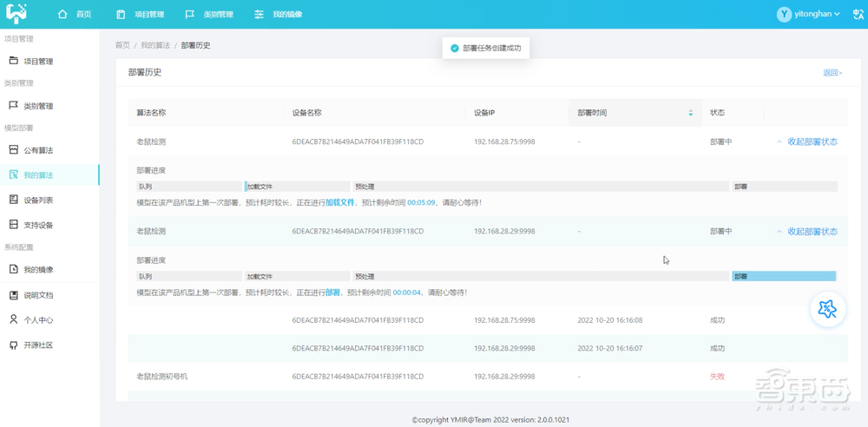Click the 首页 breadcrumb link

pos(122,45)
